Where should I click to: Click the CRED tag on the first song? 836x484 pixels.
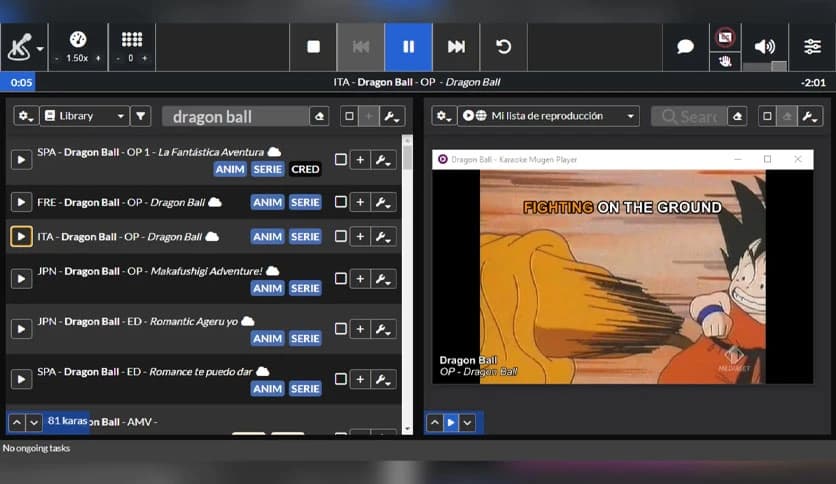point(305,169)
